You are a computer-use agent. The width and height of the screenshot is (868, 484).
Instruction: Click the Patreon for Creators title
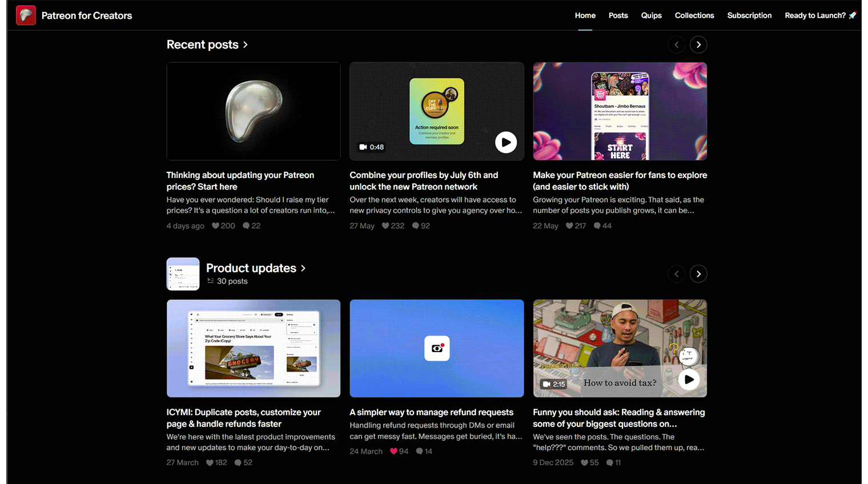[87, 15]
